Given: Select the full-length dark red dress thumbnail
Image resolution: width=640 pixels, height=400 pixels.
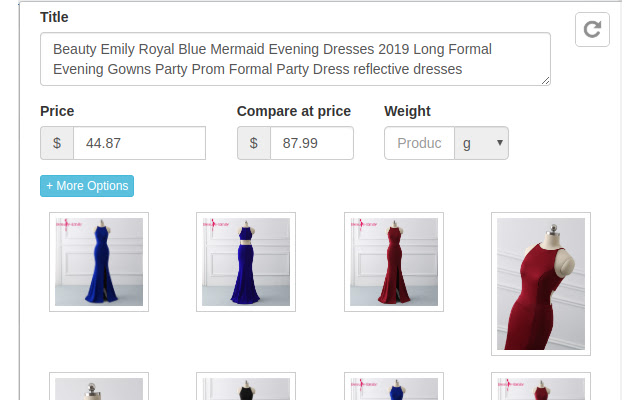Looking at the screenshot, I should coord(394,262).
